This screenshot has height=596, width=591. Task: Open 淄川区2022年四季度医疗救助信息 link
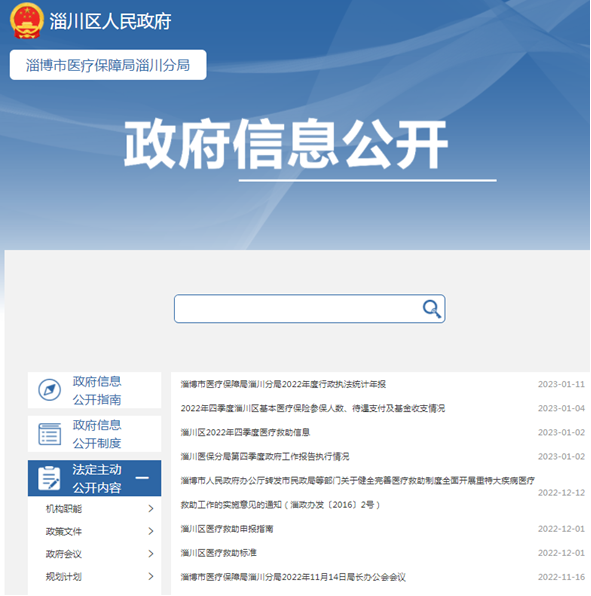(245, 432)
